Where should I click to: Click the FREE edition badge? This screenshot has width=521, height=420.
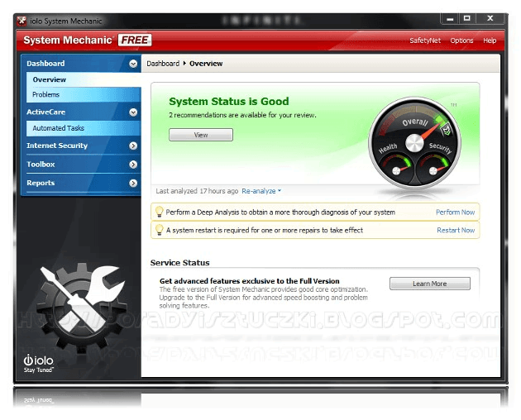135,41
